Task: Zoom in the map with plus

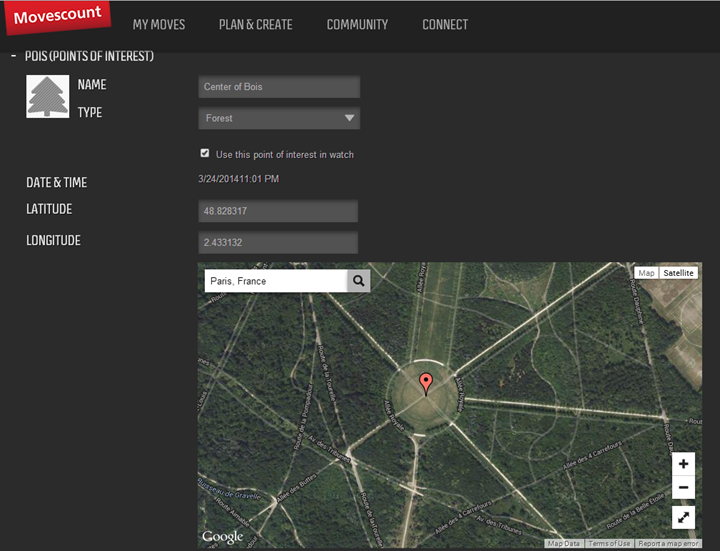Action: coord(683,464)
